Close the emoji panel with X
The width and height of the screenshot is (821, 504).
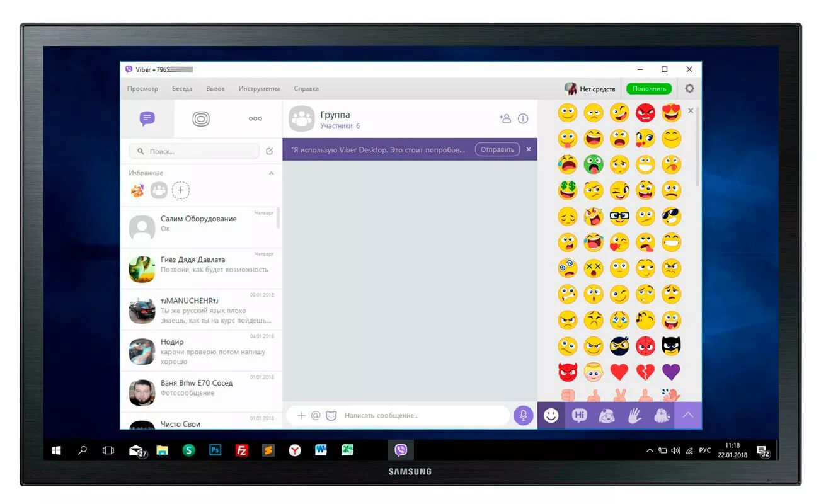coord(691,110)
